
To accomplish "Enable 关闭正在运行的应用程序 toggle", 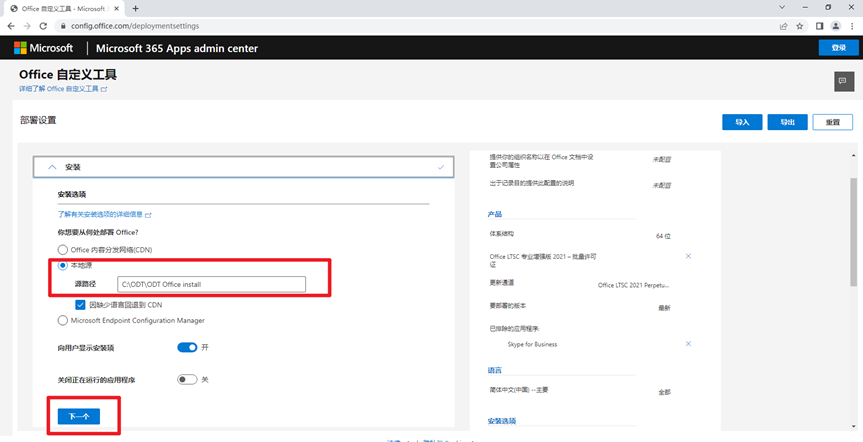I will click(x=187, y=380).
